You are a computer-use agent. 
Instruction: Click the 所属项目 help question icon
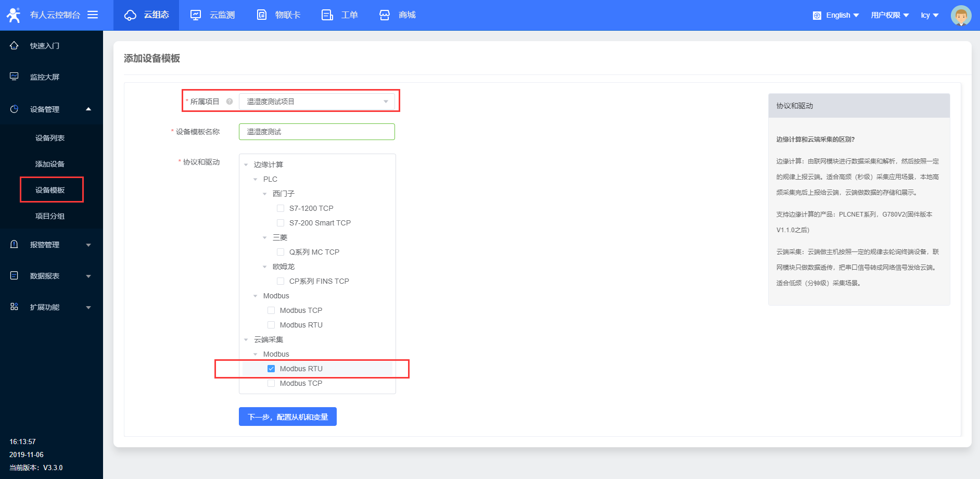coord(230,102)
